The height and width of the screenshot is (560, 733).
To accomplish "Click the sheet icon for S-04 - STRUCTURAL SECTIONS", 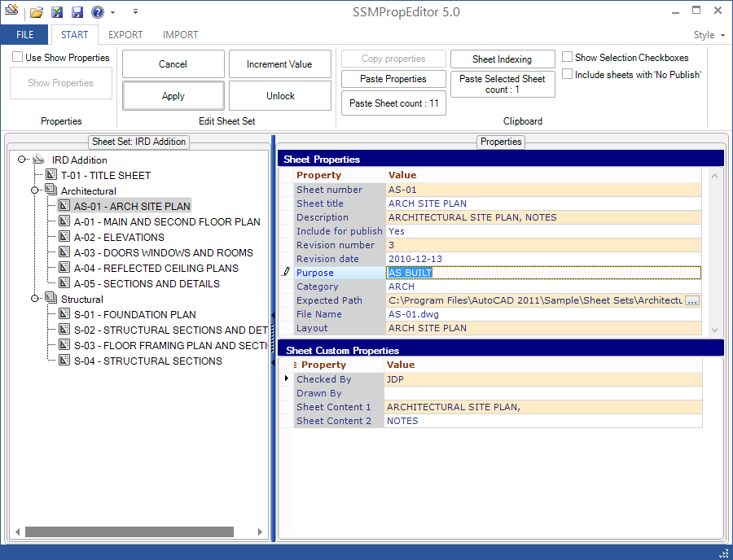I will point(64,360).
